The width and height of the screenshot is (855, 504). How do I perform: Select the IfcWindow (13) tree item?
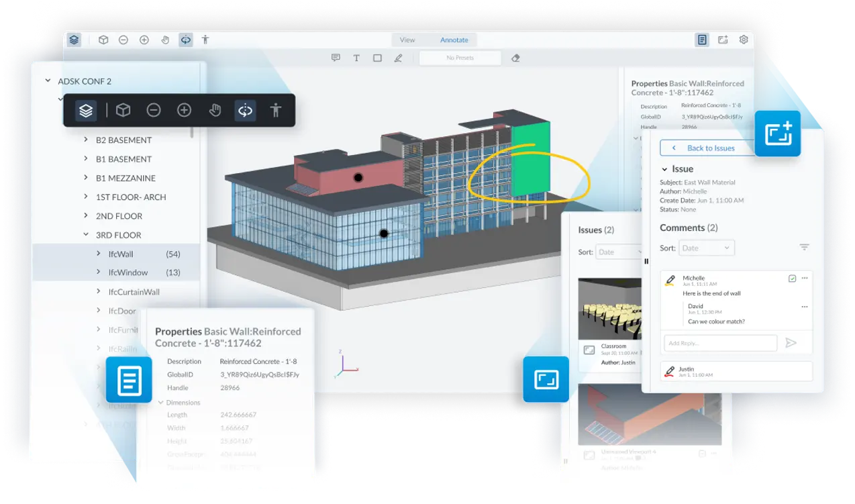click(116, 272)
